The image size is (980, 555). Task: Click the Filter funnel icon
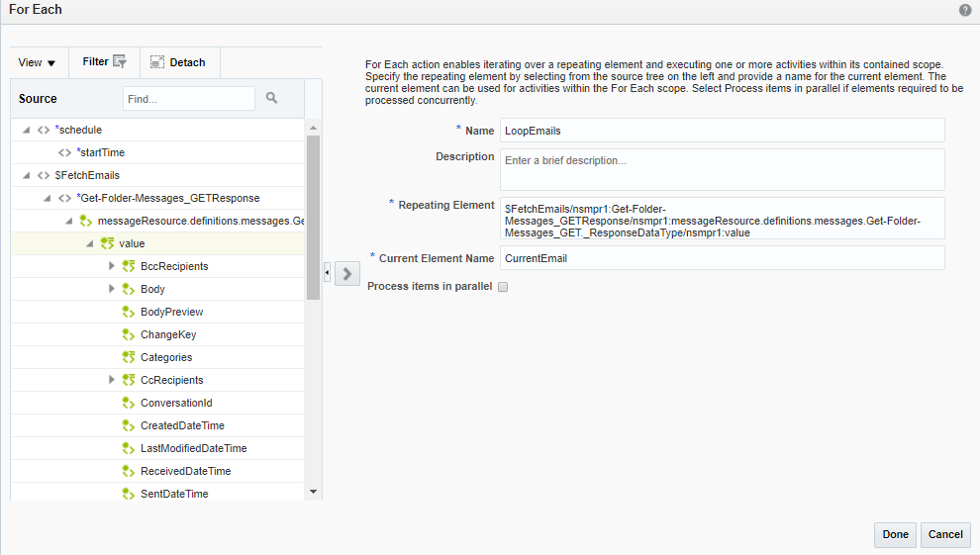[120, 61]
